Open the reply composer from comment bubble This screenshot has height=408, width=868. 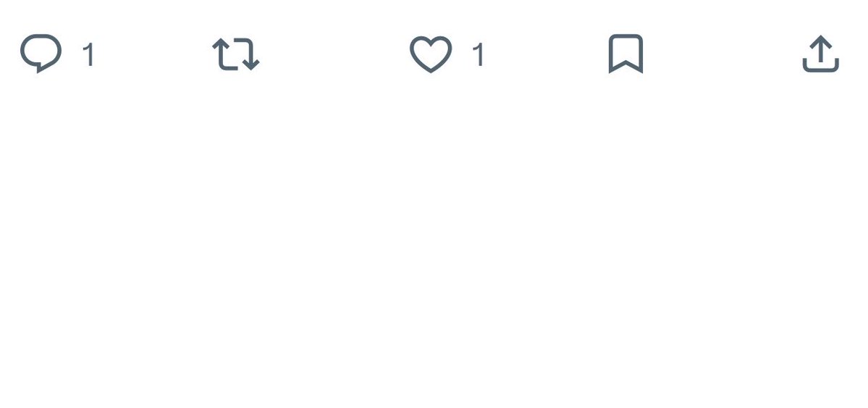[41, 53]
